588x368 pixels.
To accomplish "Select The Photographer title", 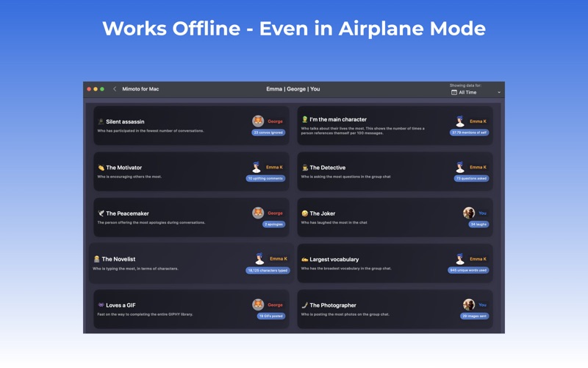I will pyautogui.click(x=333, y=305).
